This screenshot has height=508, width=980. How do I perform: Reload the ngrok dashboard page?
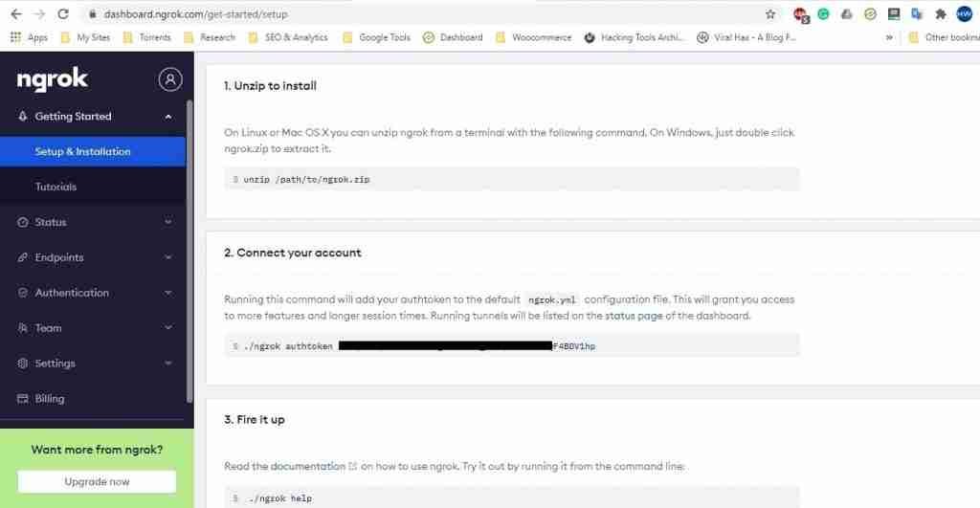63,13
